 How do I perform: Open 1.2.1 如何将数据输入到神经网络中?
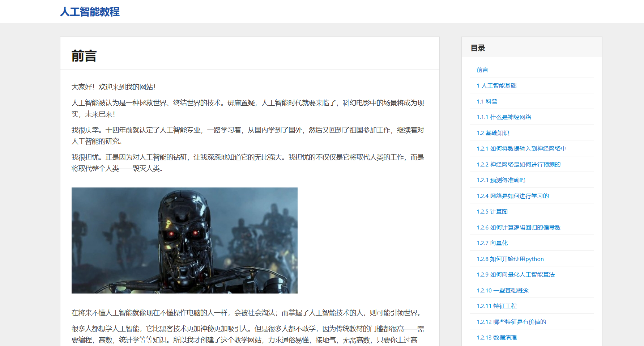coord(521,149)
